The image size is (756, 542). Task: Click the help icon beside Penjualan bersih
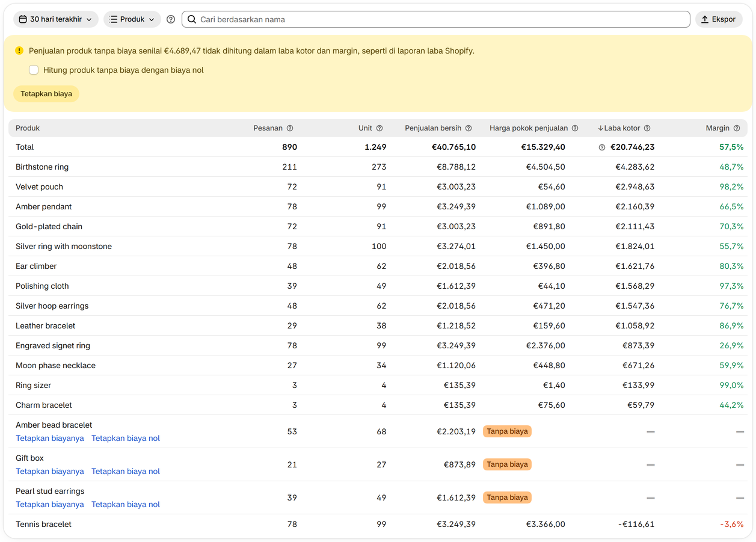point(469,128)
